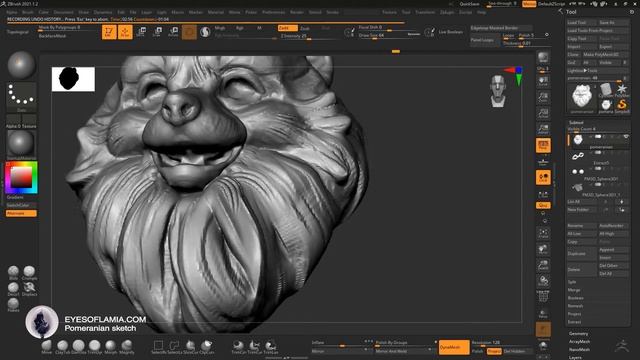Viewport: 640px width, 360px height.
Task: Select the Crumple brush on left shelf
Action: [x=29, y=273]
